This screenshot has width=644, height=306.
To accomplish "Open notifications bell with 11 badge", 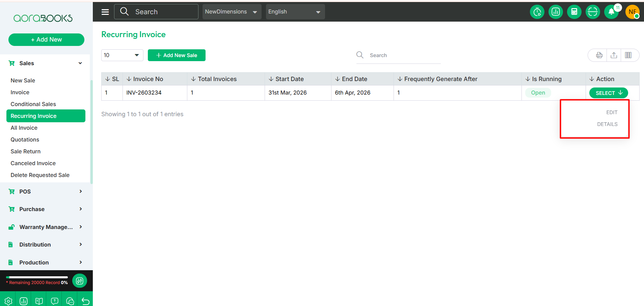I will tap(612, 12).
